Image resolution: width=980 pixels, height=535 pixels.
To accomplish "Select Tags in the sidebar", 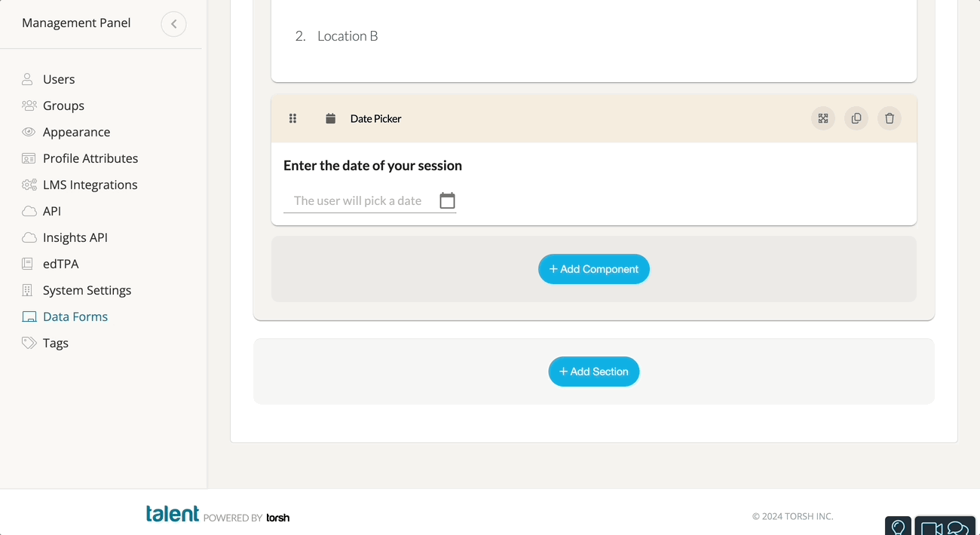I will coord(56,343).
